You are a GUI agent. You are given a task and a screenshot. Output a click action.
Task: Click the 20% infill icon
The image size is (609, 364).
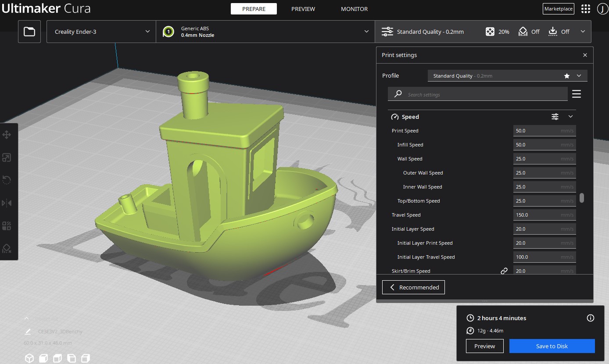pos(490,32)
